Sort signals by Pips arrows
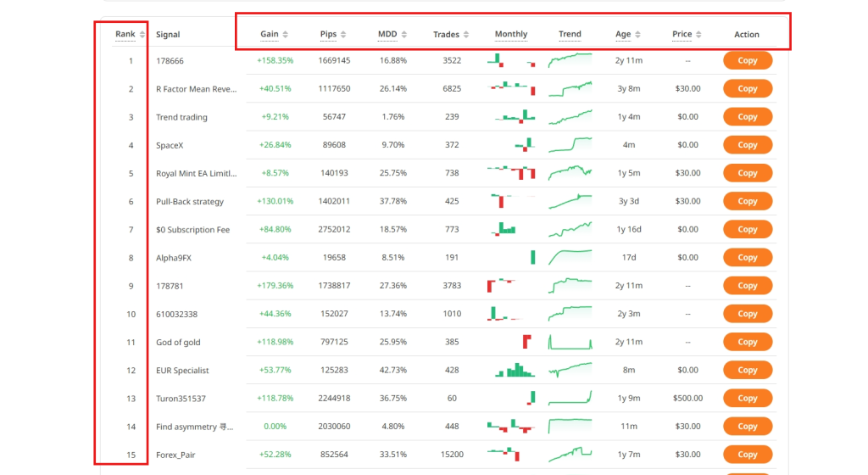The height and width of the screenshot is (475, 868). pyautogui.click(x=344, y=35)
